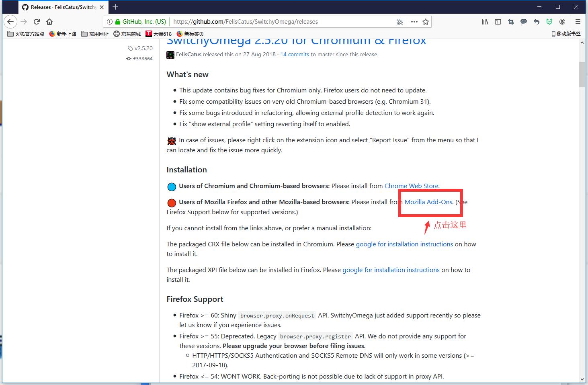The height and width of the screenshot is (385, 588).
Task: Open the Firefox account avatar icon
Action: click(562, 22)
